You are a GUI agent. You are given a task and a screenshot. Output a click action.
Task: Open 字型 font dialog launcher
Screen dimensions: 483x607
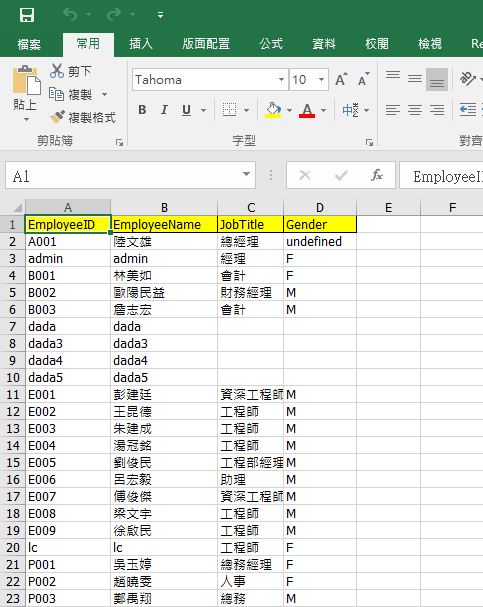click(369, 143)
